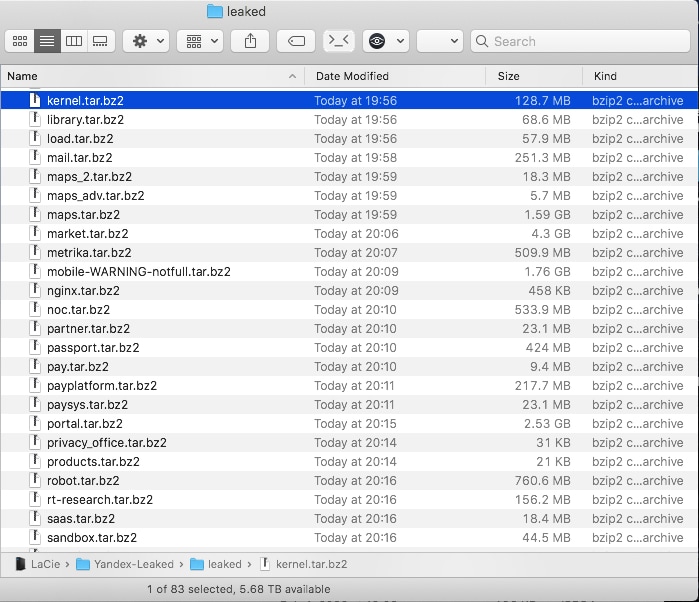Open the eye Quick Look dropdown
Viewport: 699px width, 602px height.
coord(386,41)
